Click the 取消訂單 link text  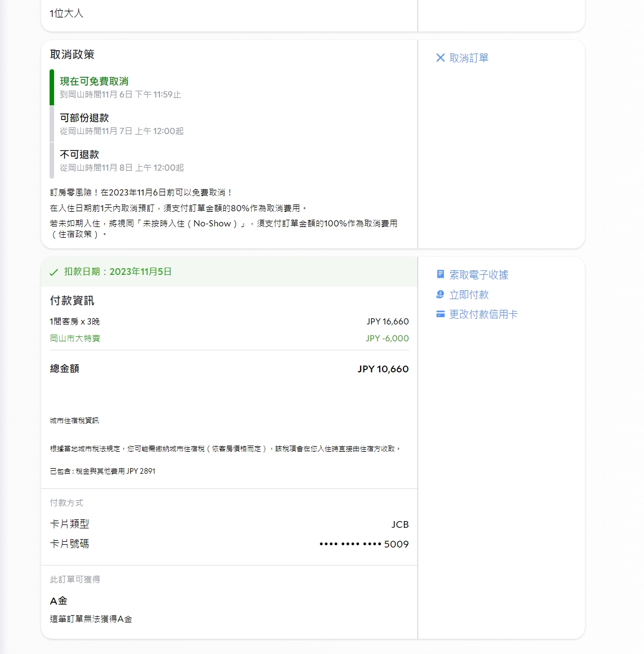click(x=469, y=58)
